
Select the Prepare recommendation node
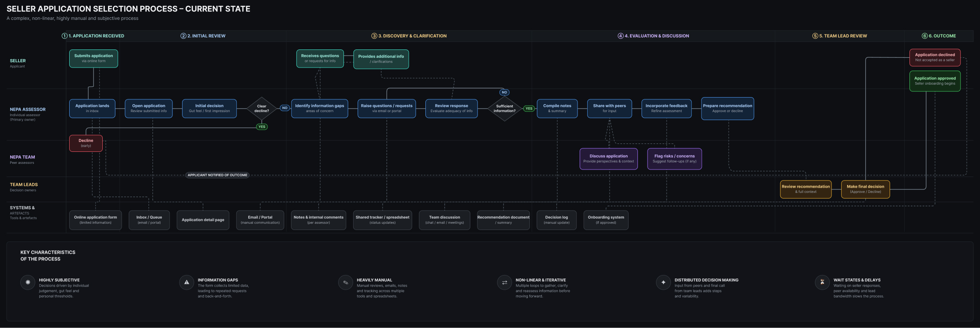727,108
